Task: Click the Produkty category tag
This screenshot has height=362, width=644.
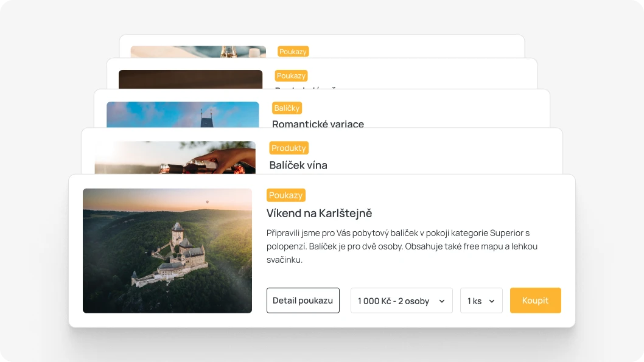Action: pyautogui.click(x=289, y=148)
